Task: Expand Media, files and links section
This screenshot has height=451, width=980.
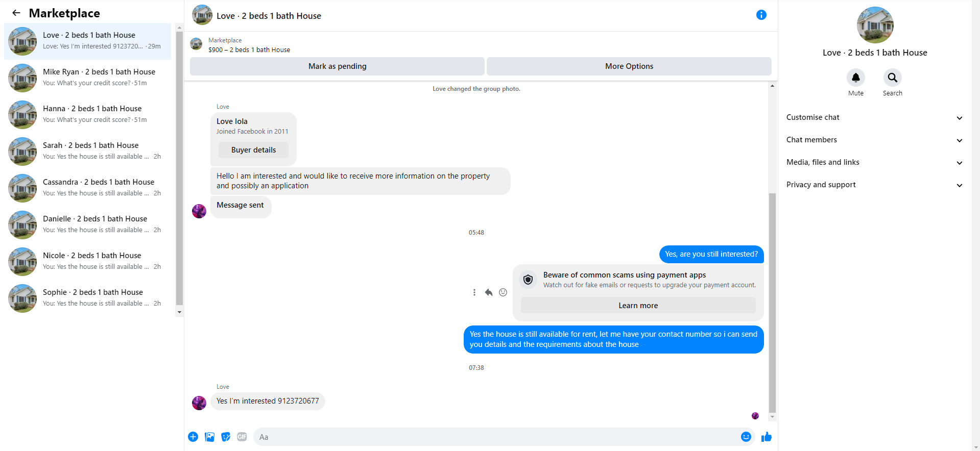Action: pos(874,162)
